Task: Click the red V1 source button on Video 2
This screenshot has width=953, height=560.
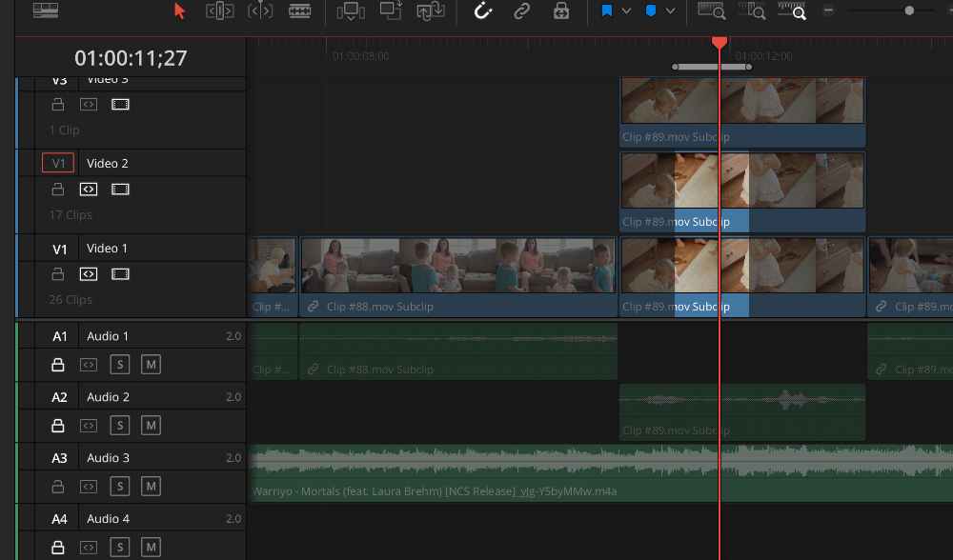Action: [x=58, y=163]
